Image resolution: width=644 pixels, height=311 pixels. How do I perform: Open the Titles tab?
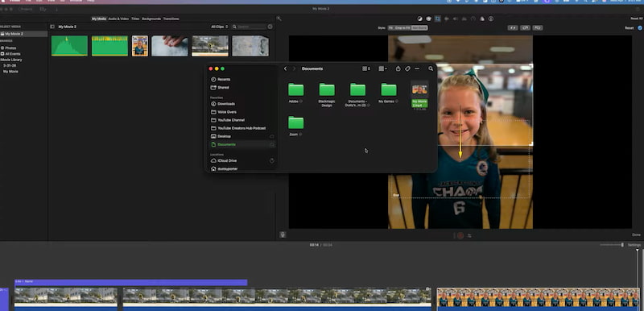(135, 19)
